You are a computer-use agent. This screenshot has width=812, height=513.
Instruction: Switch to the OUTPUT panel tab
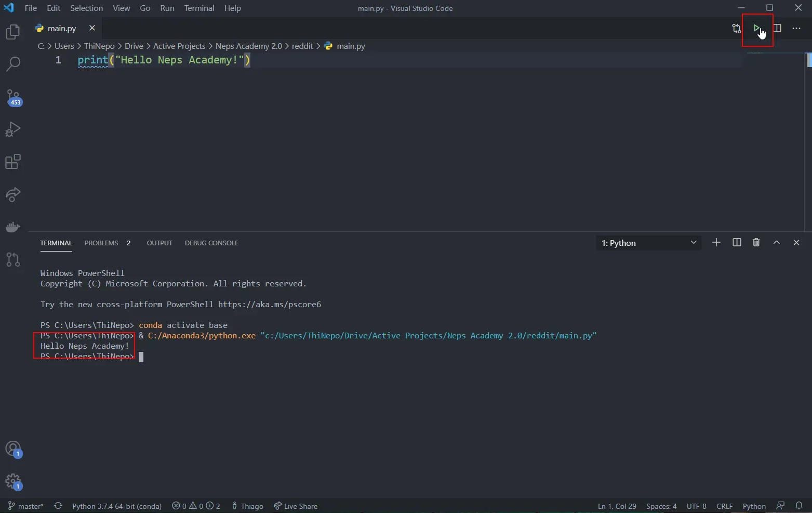click(x=159, y=243)
